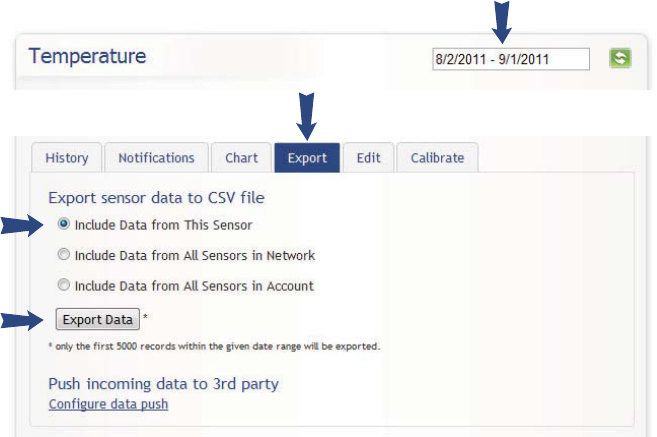Click the blue arrow above the Export tab
657x437 pixels.
point(307,115)
